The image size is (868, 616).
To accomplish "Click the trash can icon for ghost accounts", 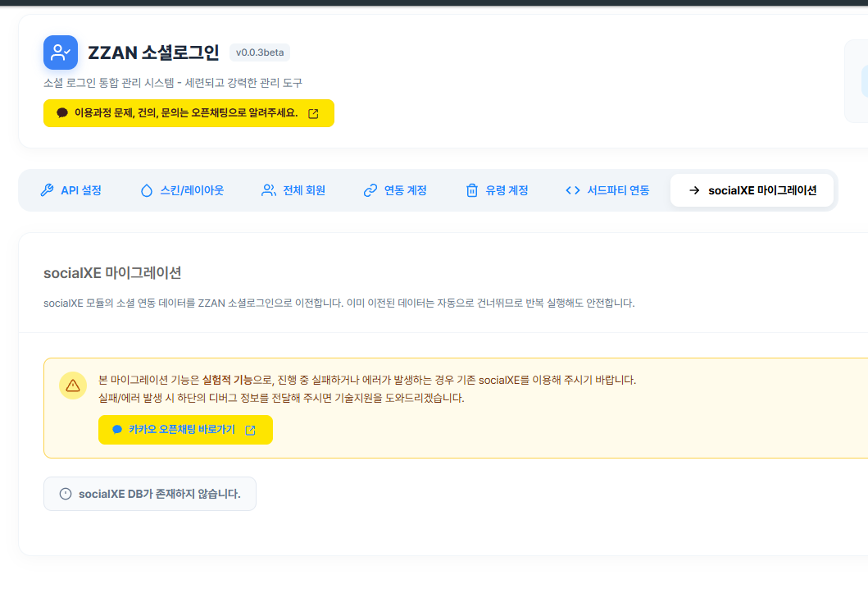I will (x=471, y=190).
